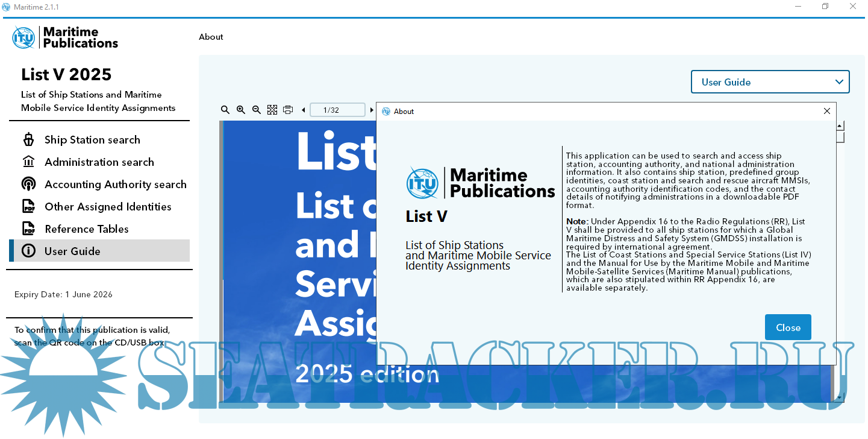This screenshot has width=868, height=439.
Task: Click the Ship Station search ship icon
Action: [x=28, y=140]
